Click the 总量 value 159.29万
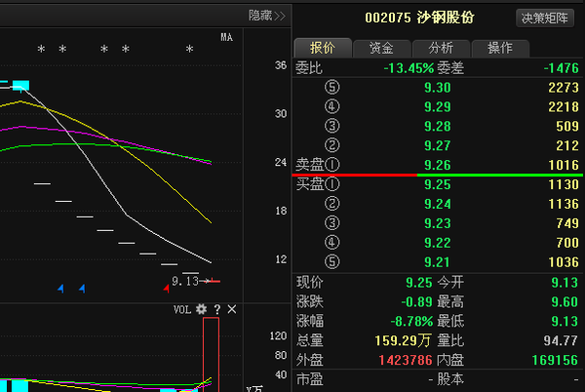The width and height of the screenshot is (585, 392). [403, 341]
